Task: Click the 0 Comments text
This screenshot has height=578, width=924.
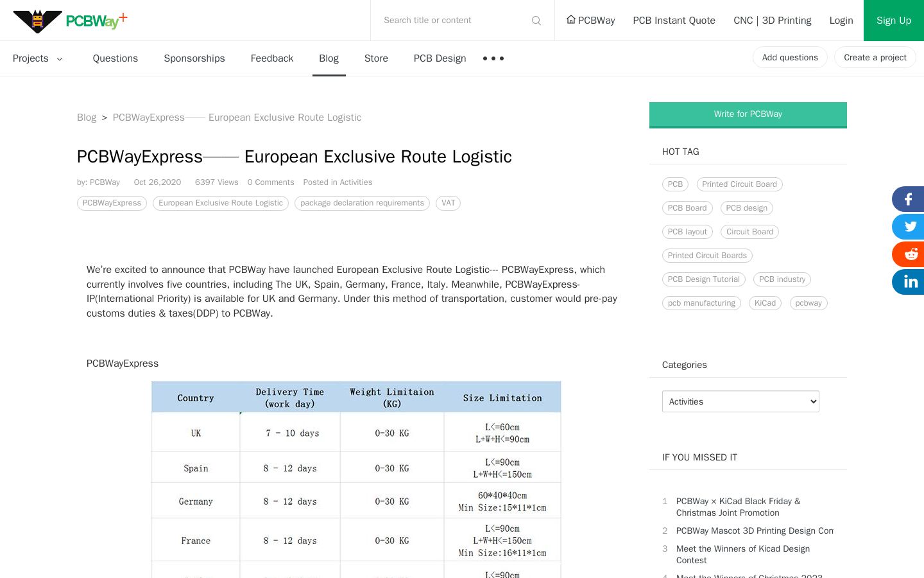Action: pos(271,182)
